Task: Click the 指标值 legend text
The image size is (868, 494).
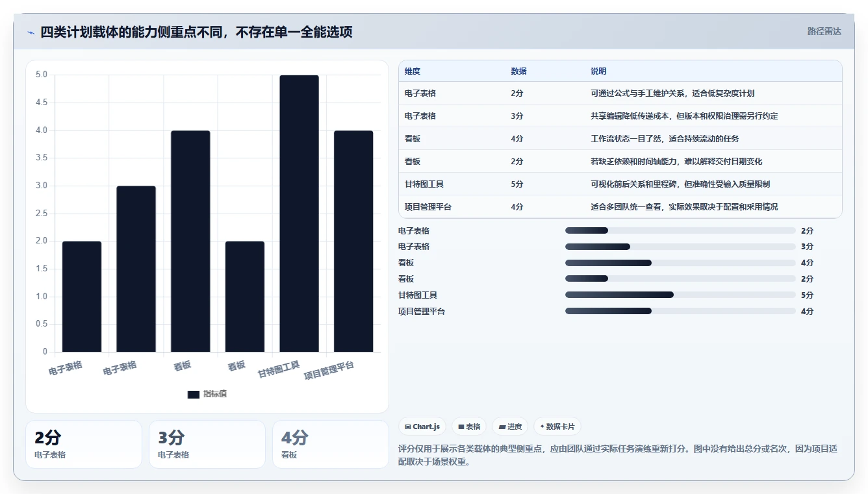Action: click(x=215, y=394)
